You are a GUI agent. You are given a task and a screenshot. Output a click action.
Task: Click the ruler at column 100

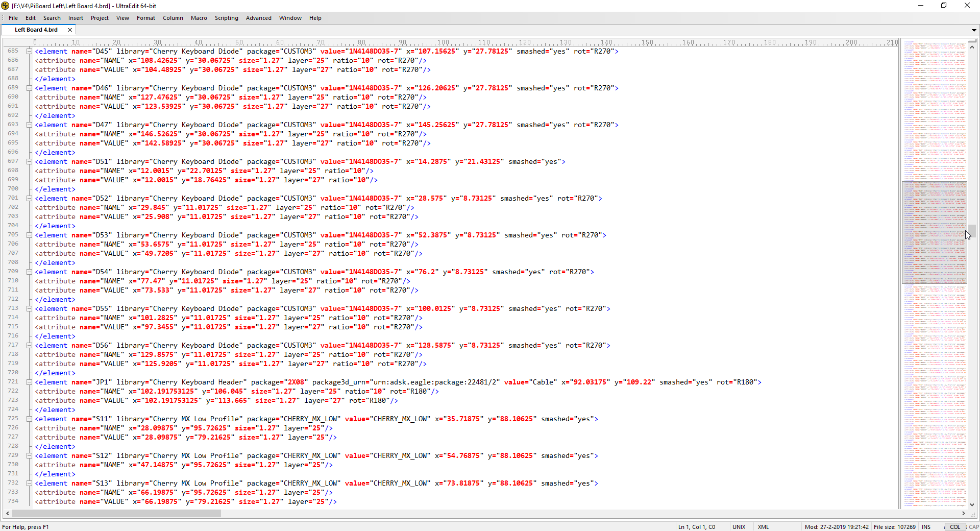click(x=443, y=43)
